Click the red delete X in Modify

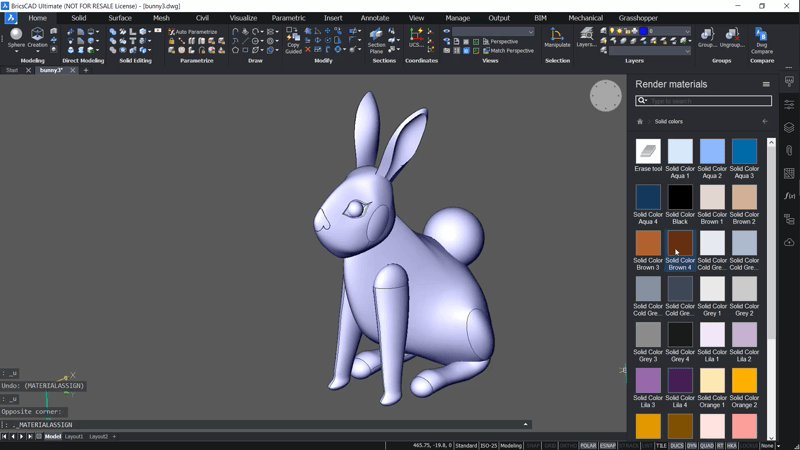click(308, 50)
